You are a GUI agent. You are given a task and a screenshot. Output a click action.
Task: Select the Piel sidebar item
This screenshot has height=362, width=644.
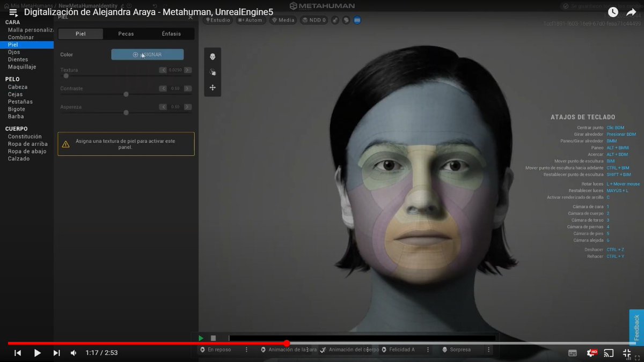pos(27,45)
